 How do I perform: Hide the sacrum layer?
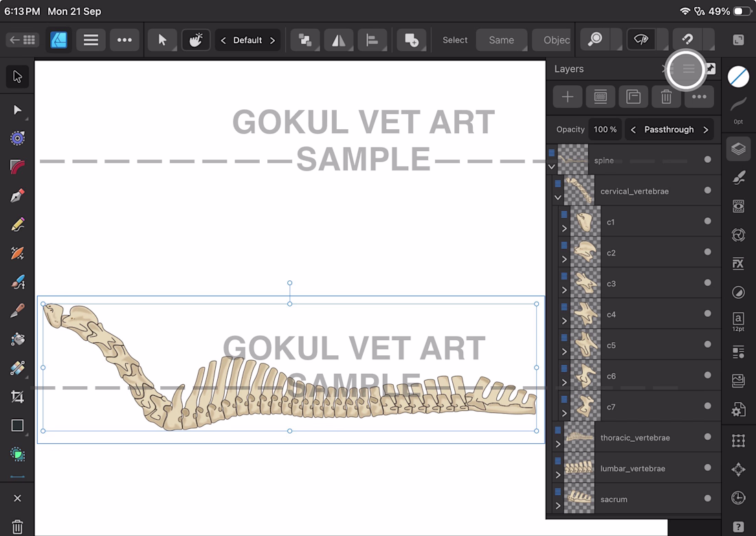(707, 498)
